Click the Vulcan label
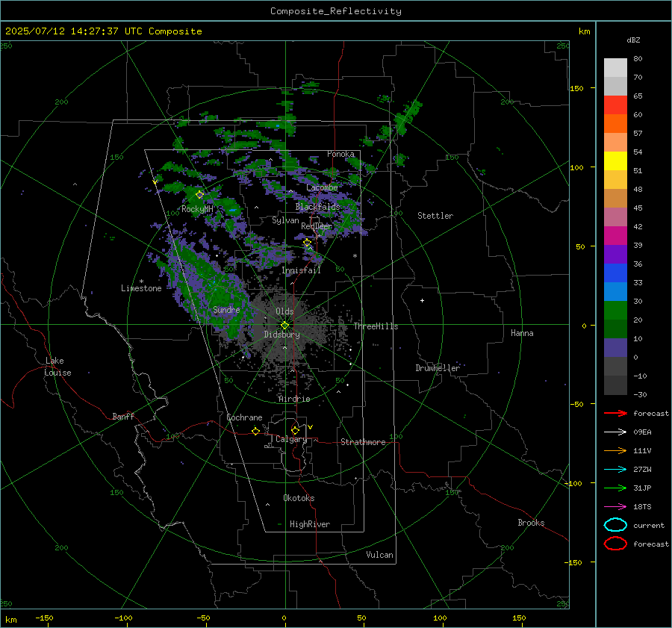Image resolution: width=672 pixels, height=628 pixels. tap(379, 555)
